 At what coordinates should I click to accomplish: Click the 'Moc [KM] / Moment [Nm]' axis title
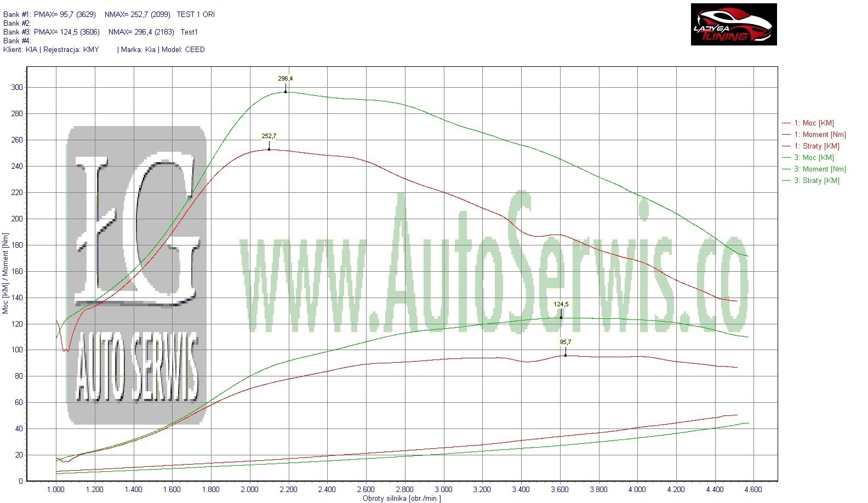point(5,273)
